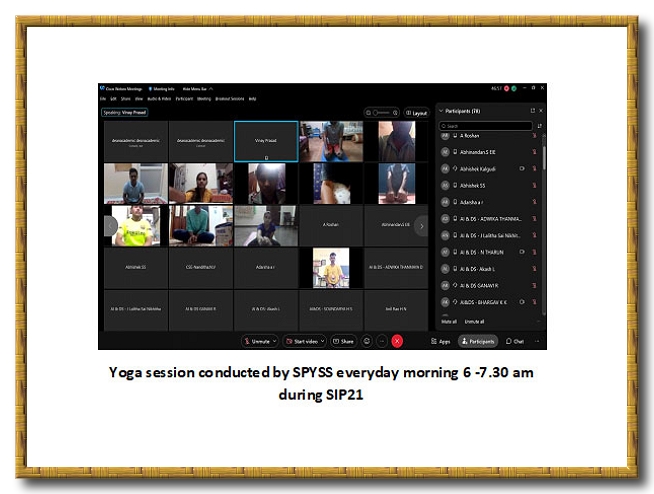Toggle the Participants panel button

pos(478,341)
